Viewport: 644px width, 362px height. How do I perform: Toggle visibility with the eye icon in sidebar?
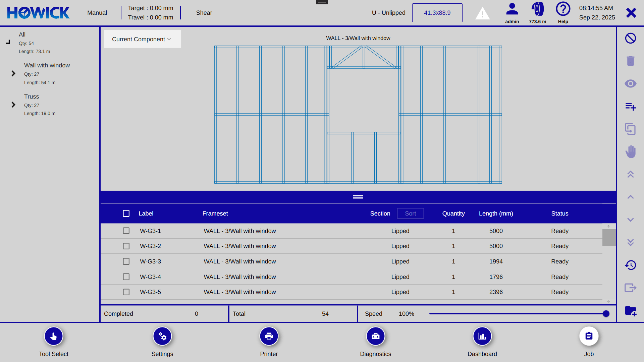pyautogui.click(x=631, y=84)
